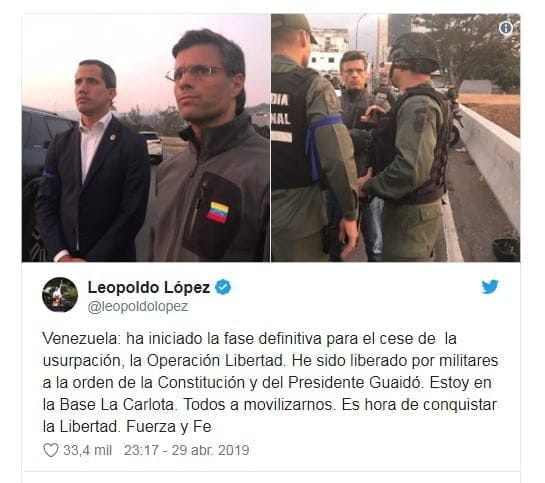This screenshot has height=483, width=545.
Task: Visit the @leopoldolopez handle link
Action: [138, 306]
